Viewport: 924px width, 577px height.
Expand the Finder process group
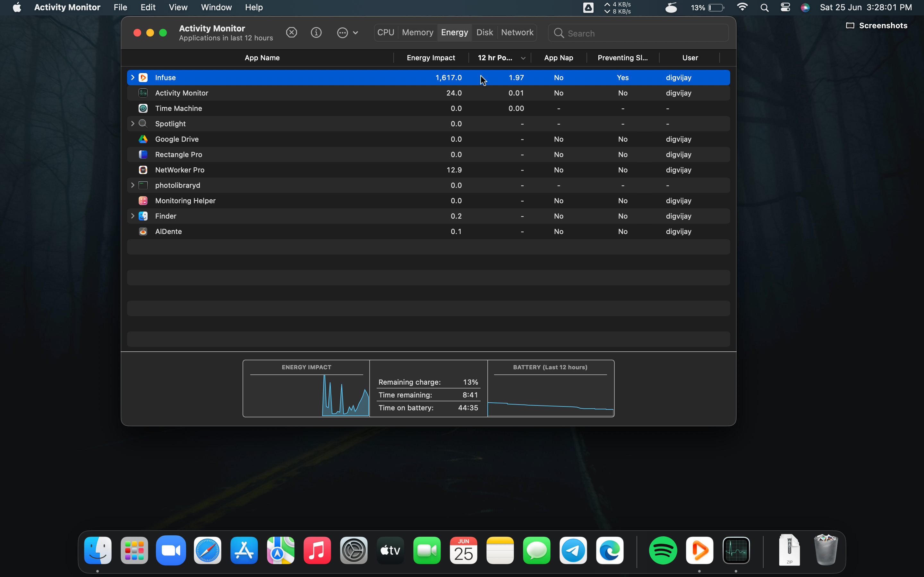point(133,216)
